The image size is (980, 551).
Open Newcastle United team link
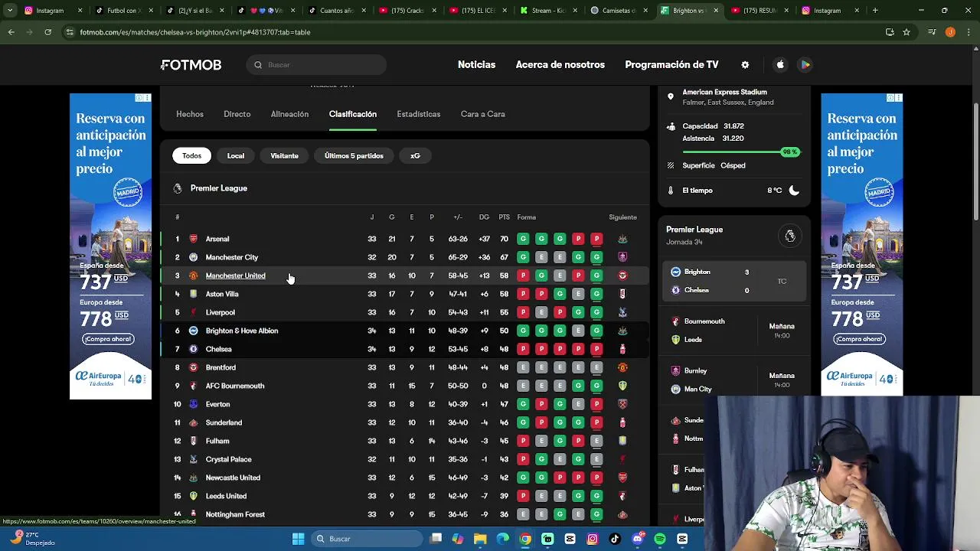(x=233, y=478)
